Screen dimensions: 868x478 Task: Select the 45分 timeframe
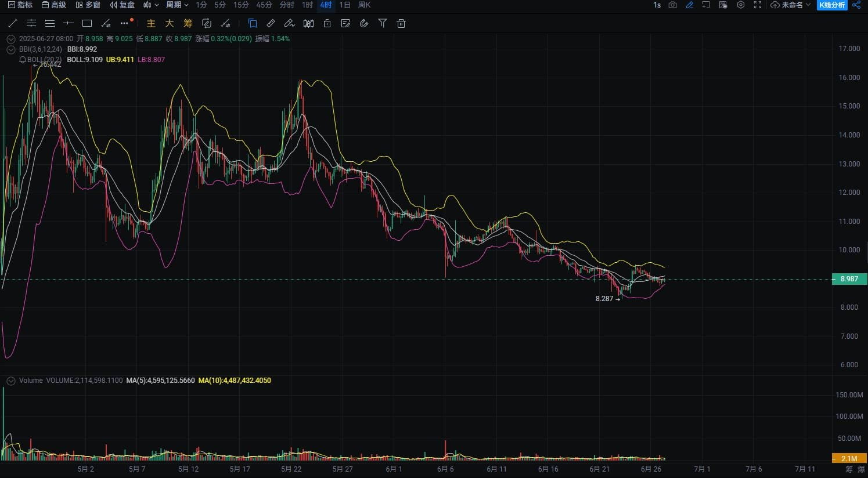pos(264,5)
